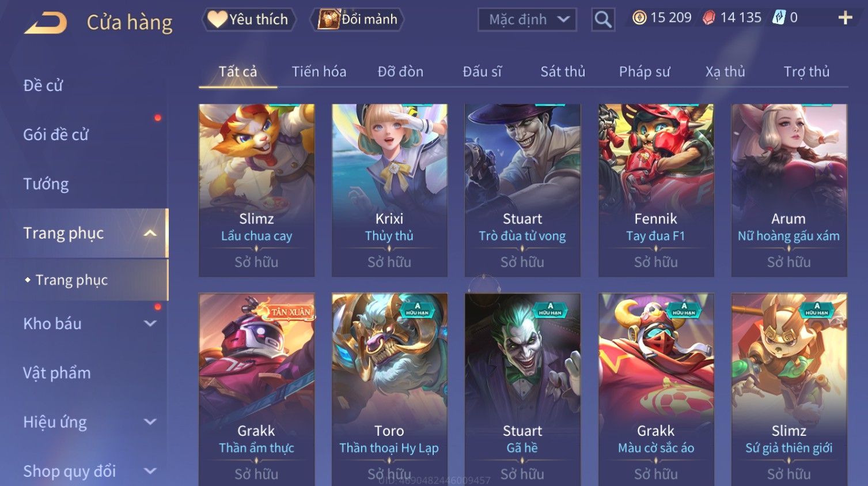Open the Tiến hóa tab
This screenshot has width=868, height=486.
[319, 71]
